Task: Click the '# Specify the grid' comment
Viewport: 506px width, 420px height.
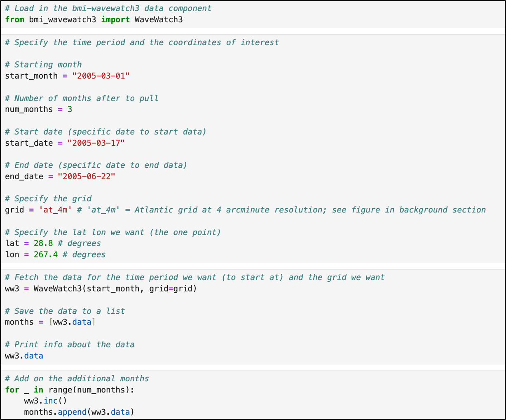Action: coord(48,199)
